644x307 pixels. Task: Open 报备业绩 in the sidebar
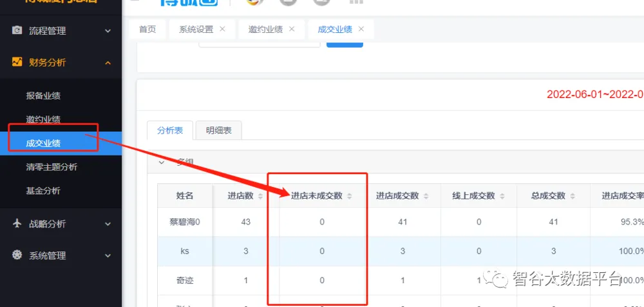43,95
